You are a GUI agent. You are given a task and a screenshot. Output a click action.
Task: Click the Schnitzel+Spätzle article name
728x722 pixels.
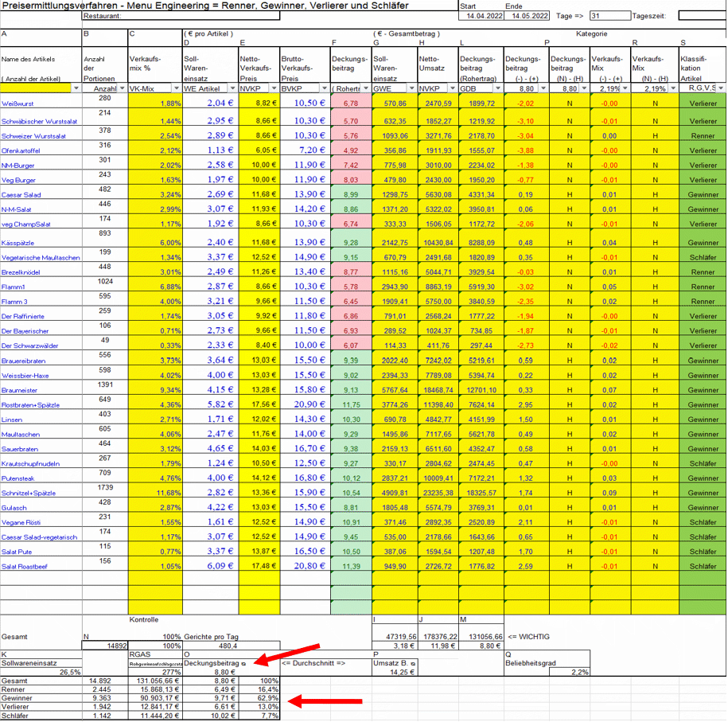click(x=29, y=493)
